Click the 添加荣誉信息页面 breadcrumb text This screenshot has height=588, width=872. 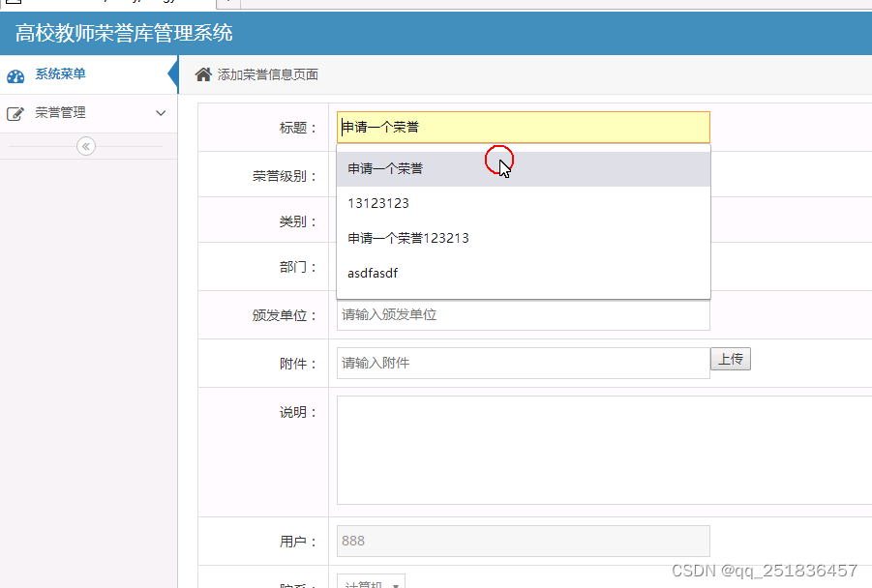268,74
